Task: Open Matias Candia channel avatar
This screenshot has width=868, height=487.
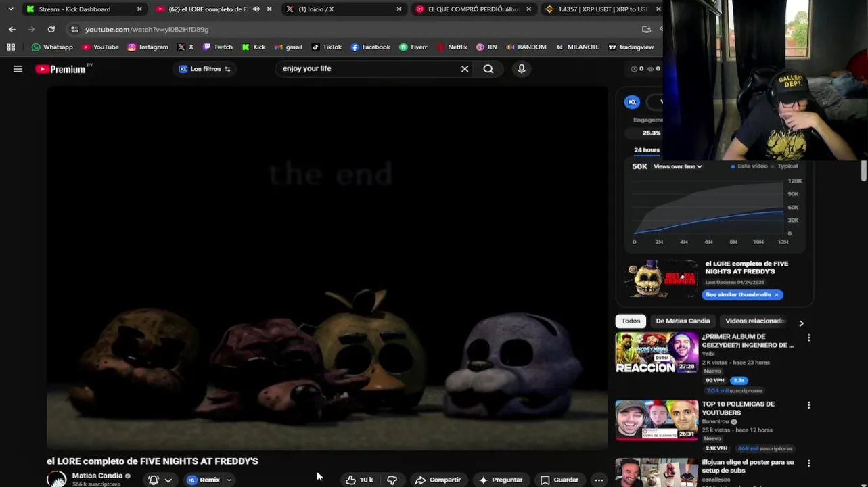Action: (x=57, y=479)
